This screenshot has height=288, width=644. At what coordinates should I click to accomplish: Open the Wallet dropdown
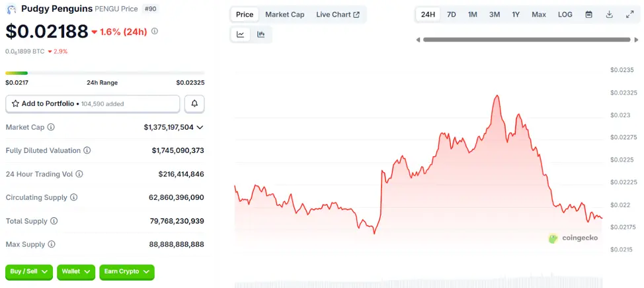coord(76,271)
